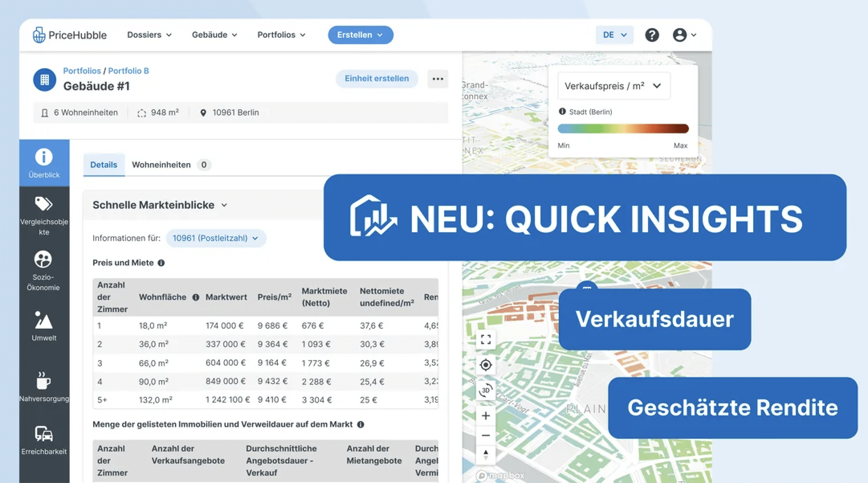Open the Verkaufspreis / m² map layer dropdown

(x=614, y=86)
